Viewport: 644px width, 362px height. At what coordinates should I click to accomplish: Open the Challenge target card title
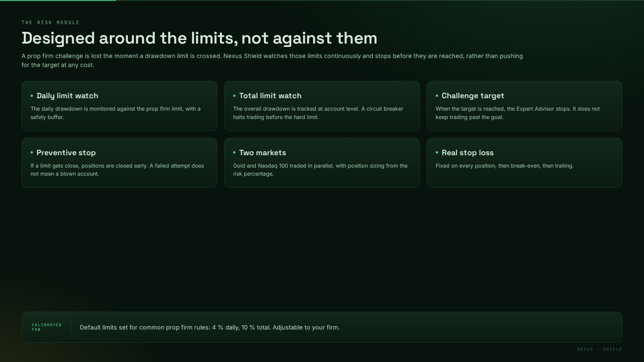[473, 96]
